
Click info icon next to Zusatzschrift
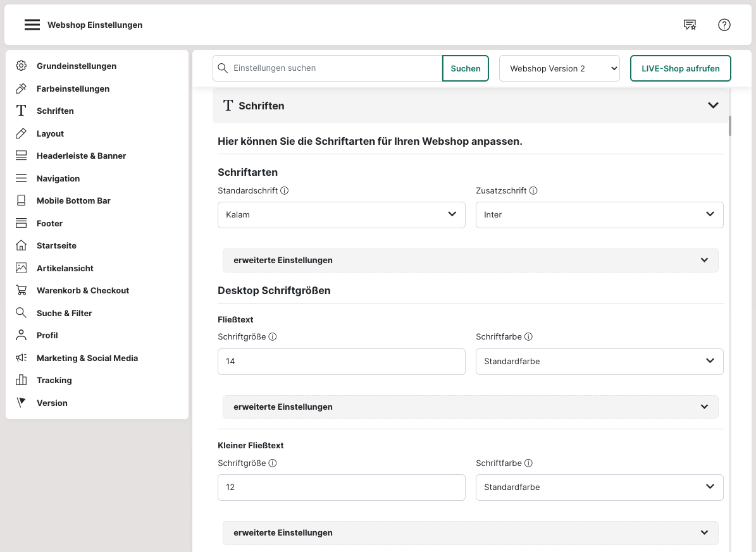click(x=533, y=190)
